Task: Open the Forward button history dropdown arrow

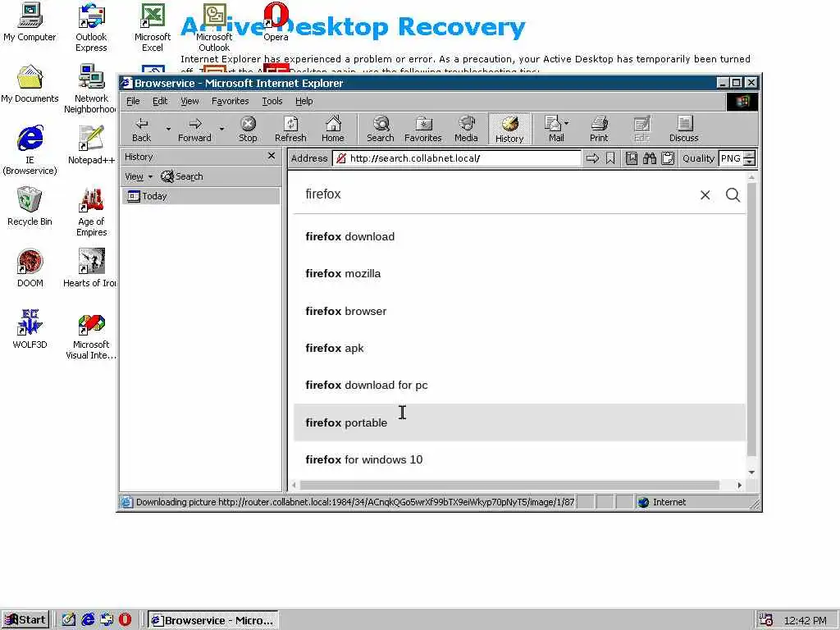Action: coord(221,129)
